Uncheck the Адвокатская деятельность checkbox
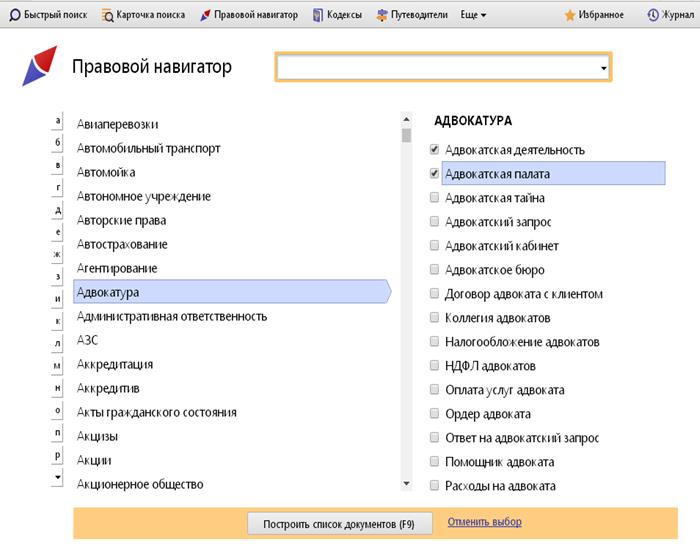700x552 pixels. [x=434, y=150]
